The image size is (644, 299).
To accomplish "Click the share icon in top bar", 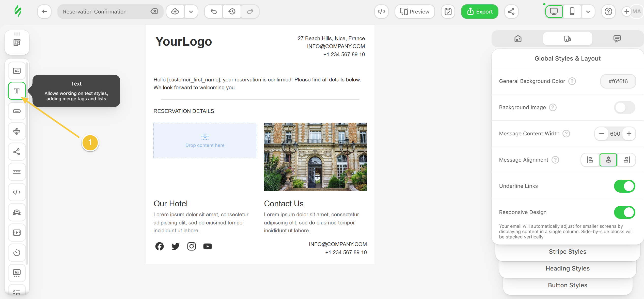I will (x=511, y=11).
